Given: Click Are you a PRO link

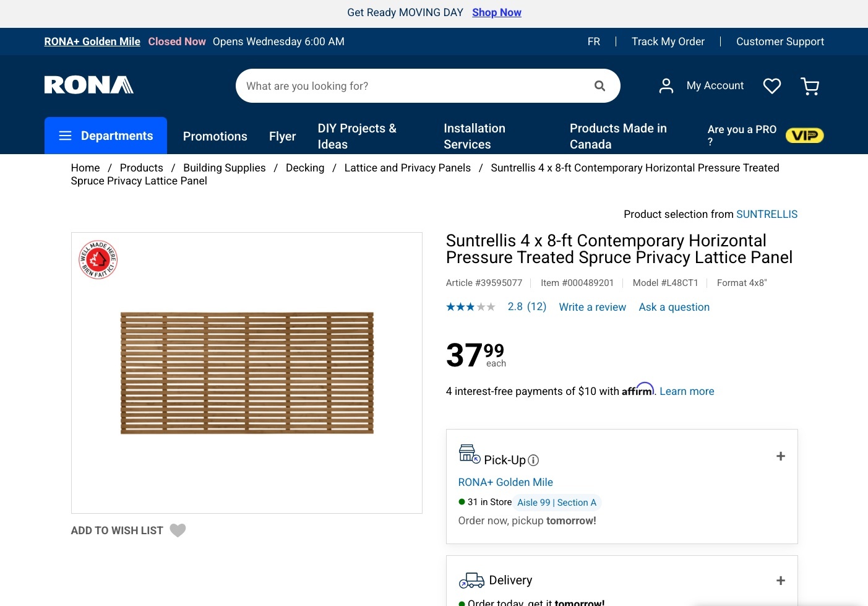Looking at the screenshot, I should pos(742,135).
